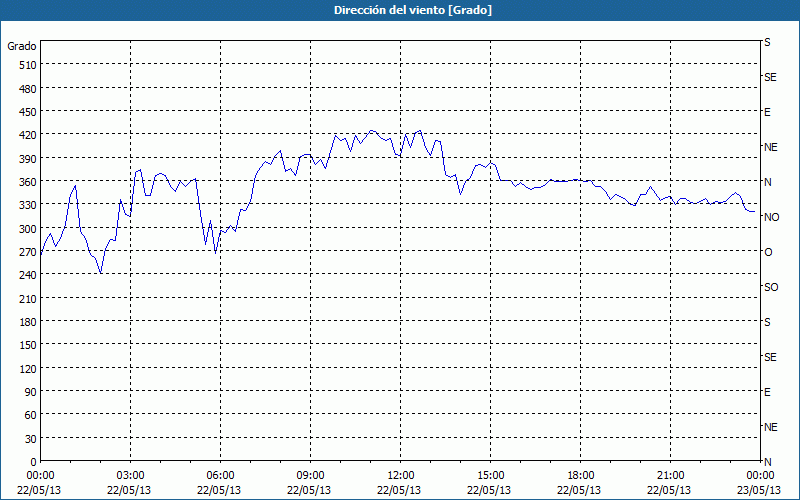
Task: Select the 210 y-axis value
Action: point(29,299)
